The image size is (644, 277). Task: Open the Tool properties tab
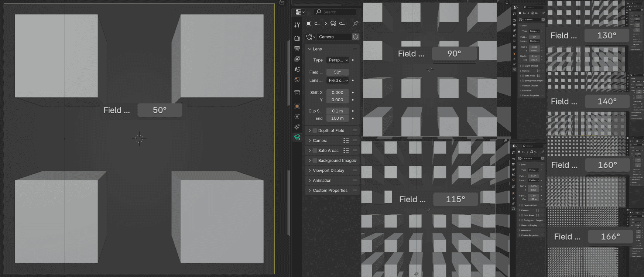pos(297,25)
